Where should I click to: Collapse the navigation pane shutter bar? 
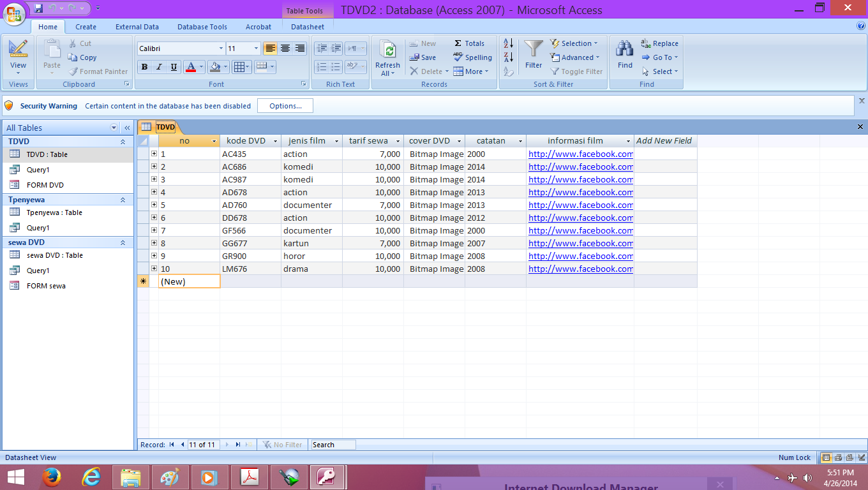coord(127,128)
